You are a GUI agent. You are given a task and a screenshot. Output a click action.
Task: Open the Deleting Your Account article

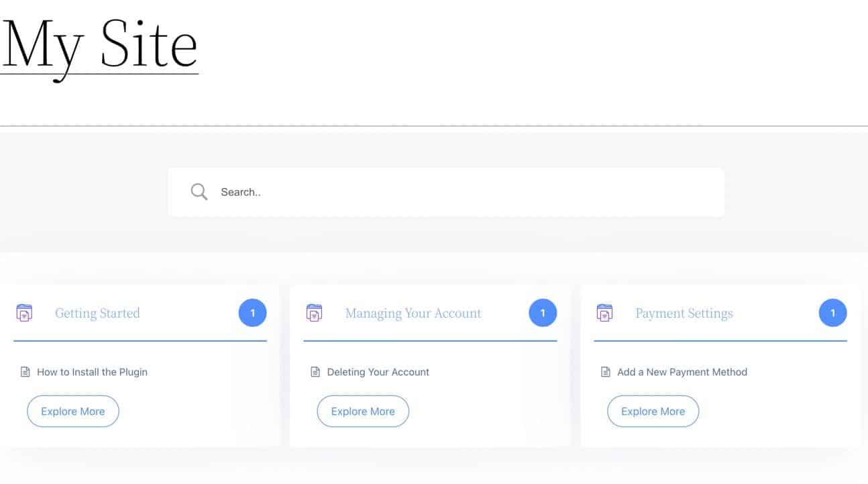pyautogui.click(x=378, y=371)
